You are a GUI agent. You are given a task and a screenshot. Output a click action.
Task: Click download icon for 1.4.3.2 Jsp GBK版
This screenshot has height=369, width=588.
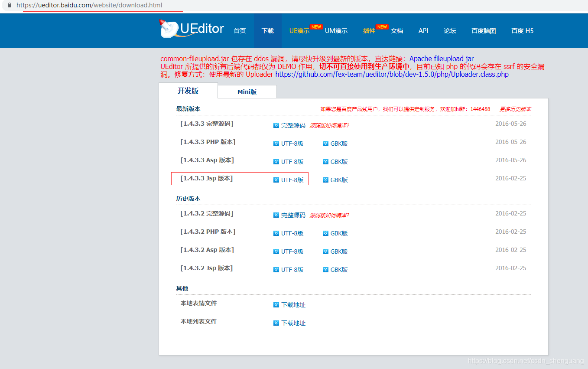pyautogui.click(x=325, y=270)
